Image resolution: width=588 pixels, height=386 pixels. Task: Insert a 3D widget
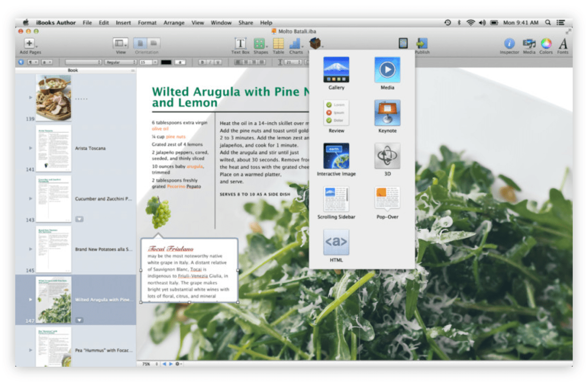point(387,156)
